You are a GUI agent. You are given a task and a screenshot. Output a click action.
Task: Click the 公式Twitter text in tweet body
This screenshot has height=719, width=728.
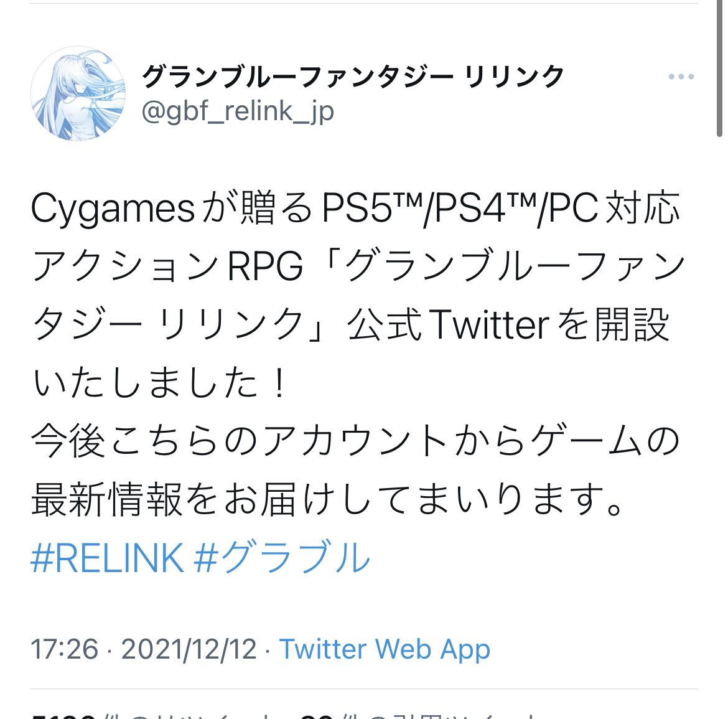coord(449,324)
